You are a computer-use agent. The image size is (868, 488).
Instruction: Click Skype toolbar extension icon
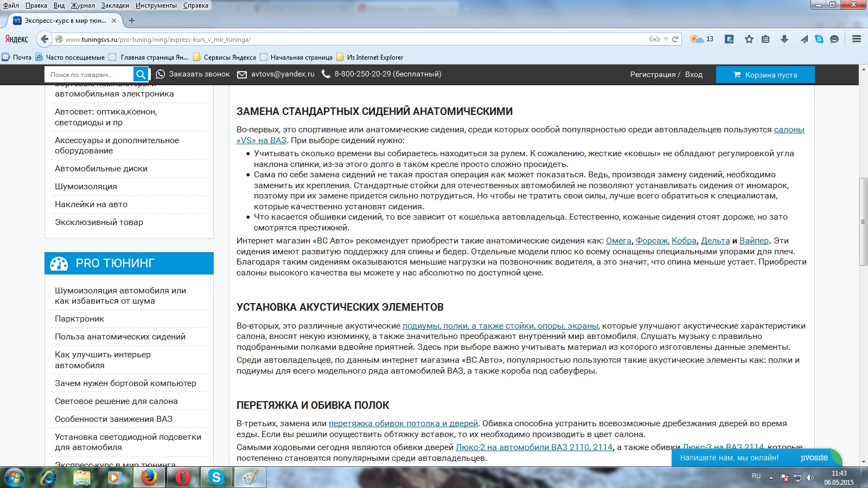[x=819, y=39]
